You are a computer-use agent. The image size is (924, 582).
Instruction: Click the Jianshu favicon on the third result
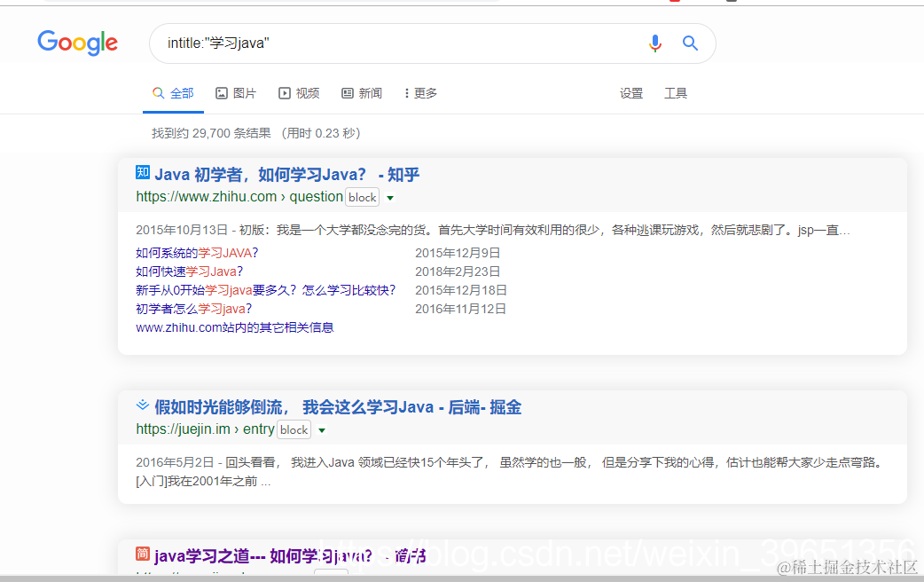(142, 552)
